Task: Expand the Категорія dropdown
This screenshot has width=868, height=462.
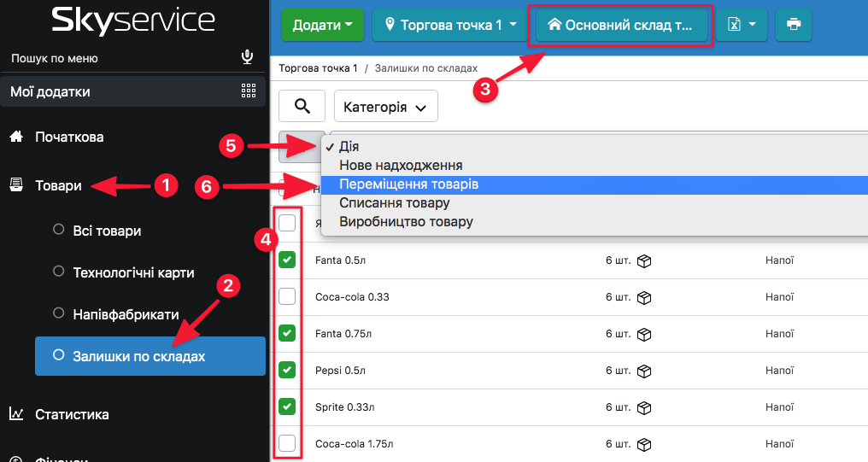Action: click(385, 107)
